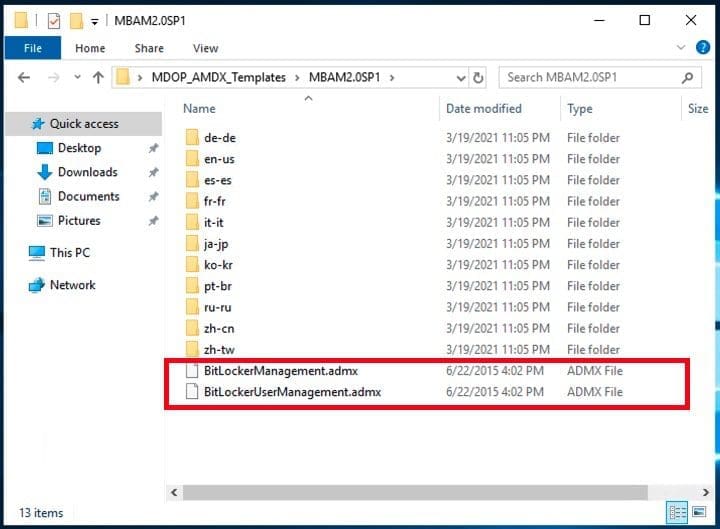Screen dimensions: 720x529
Task: Click MDOP_AMDX_Templates in the breadcrumb path
Action: click(217, 77)
